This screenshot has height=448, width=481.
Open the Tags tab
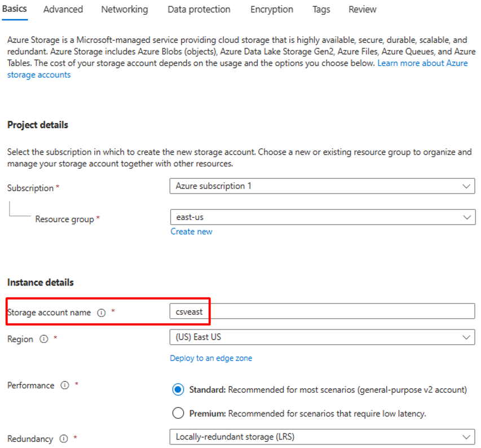pos(321,10)
